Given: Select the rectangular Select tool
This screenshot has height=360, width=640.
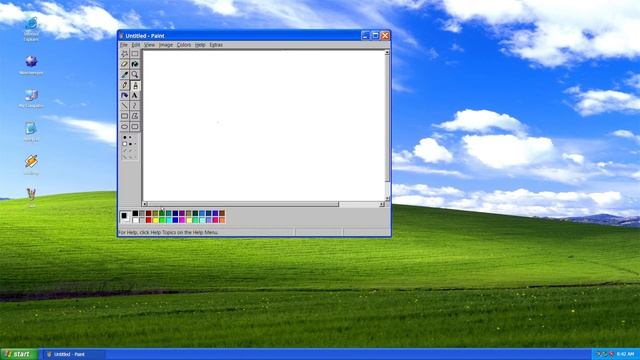Looking at the screenshot, I should 135,54.
